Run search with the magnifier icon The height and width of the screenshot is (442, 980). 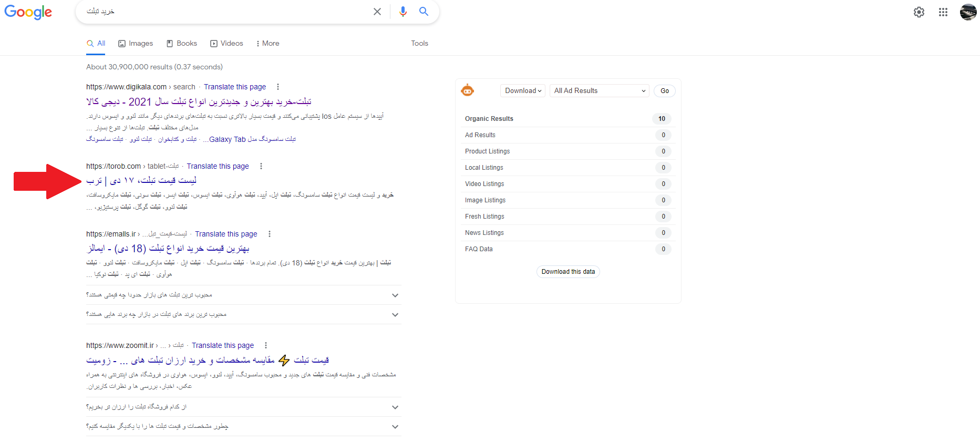pyautogui.click(x=424, y=11)
